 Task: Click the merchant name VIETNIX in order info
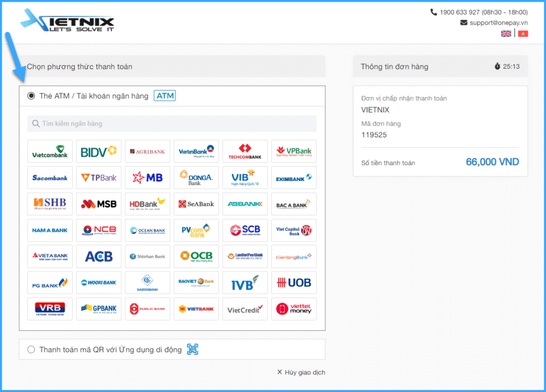[375, 110]
